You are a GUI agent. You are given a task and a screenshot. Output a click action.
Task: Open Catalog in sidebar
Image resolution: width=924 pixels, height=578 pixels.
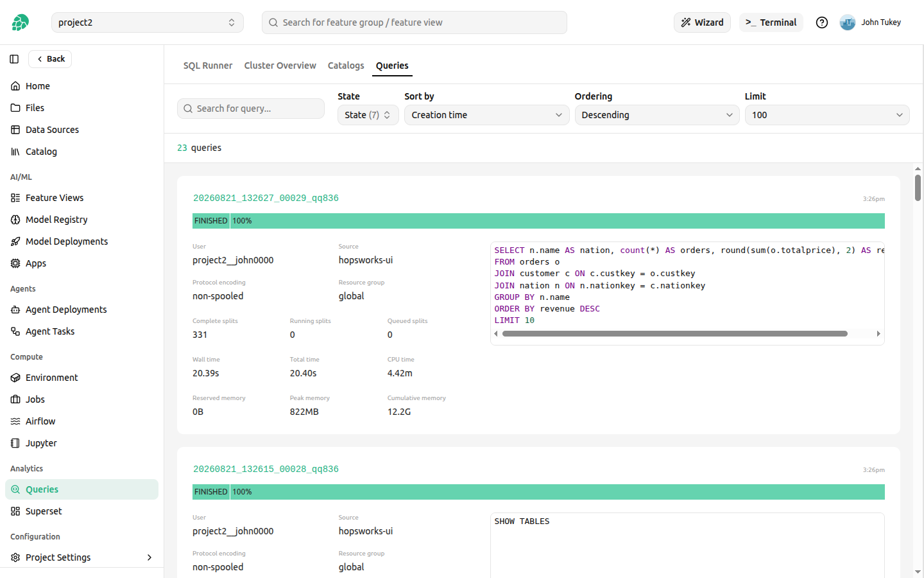point(81,152)
